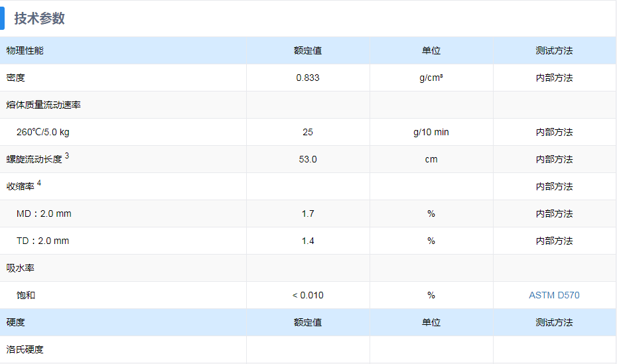Select the spiral flow value 53.0
The image size is (617, 364).
point(308,159)
